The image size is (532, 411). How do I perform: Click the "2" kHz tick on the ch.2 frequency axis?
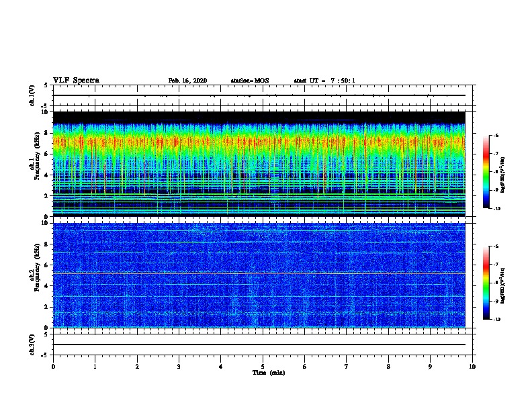tap(46, 307)
